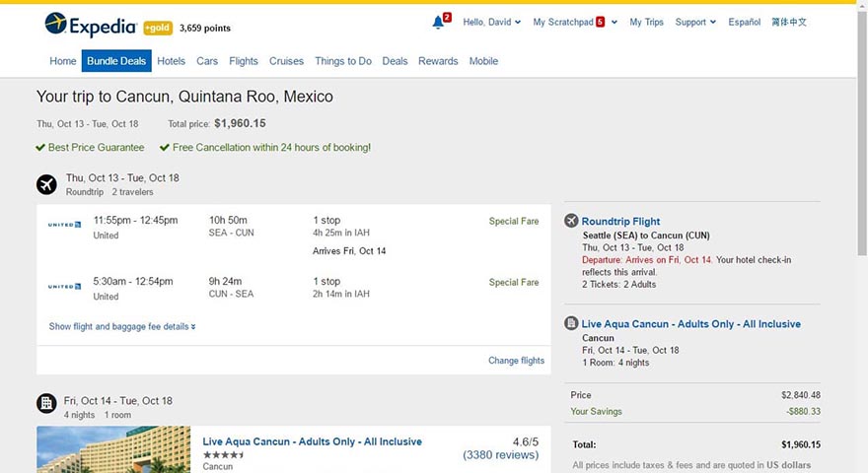Open the Support dropdown menu
Image resolution: width=868 pixels, height=473 pixels.
[695, 22]
